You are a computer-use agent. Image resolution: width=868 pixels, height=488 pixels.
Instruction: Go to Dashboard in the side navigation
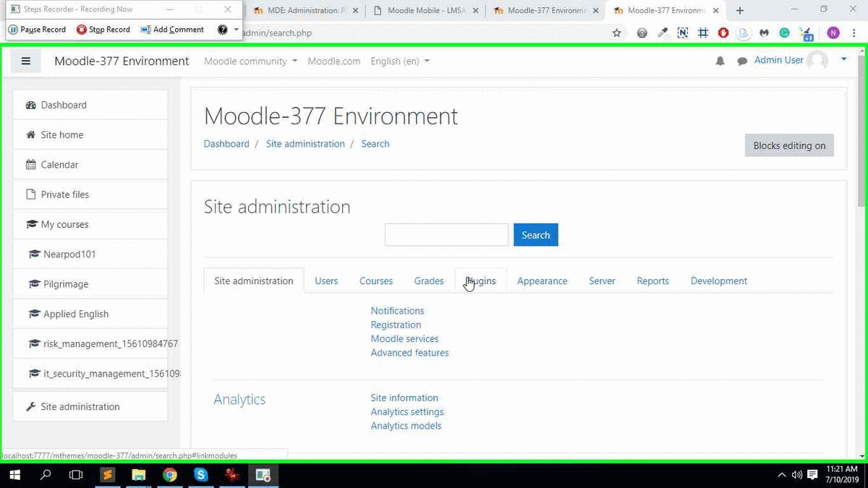point(90,105)
